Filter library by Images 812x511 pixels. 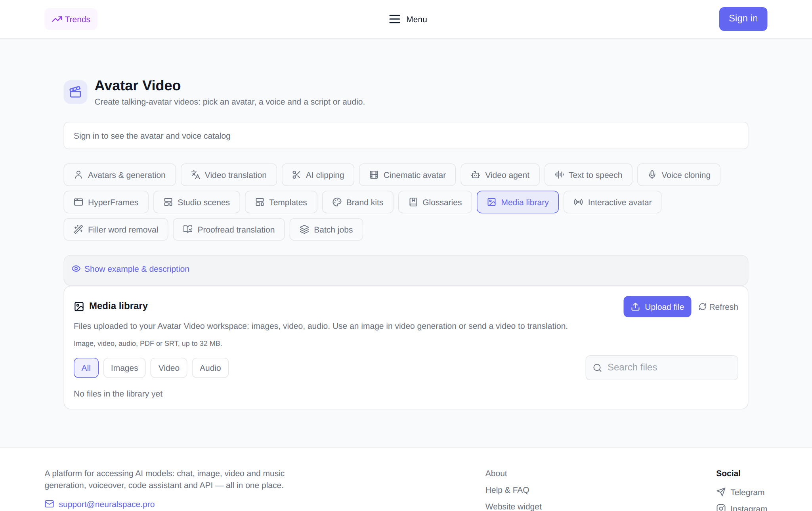click(124, 368)
